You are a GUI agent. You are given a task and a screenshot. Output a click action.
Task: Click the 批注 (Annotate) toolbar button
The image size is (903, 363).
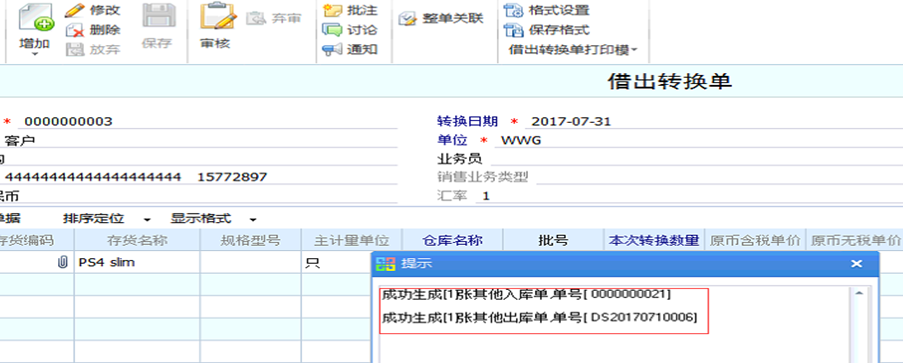pyautogui.click(x=350, y=10)
